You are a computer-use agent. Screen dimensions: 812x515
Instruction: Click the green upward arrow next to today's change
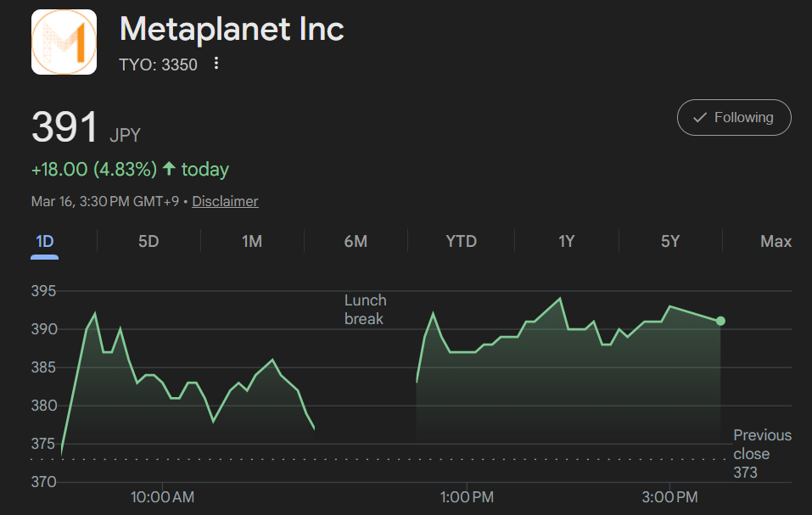170,169
